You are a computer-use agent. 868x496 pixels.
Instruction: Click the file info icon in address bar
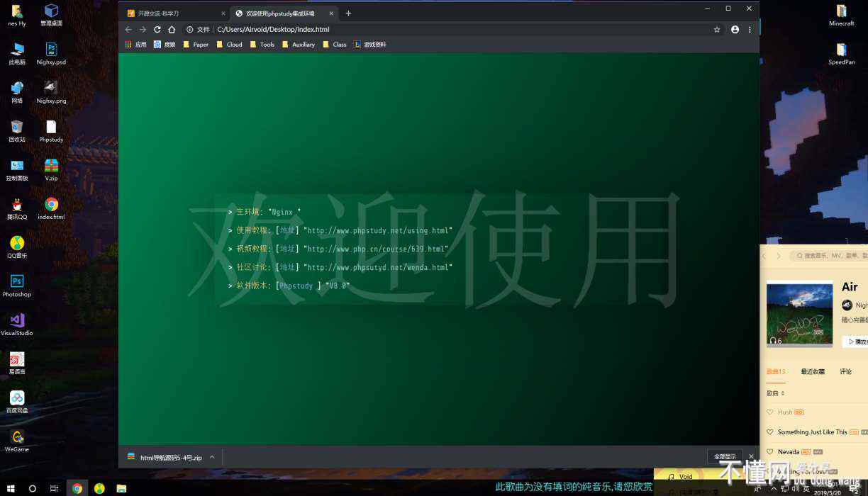[x=190, y=30]
